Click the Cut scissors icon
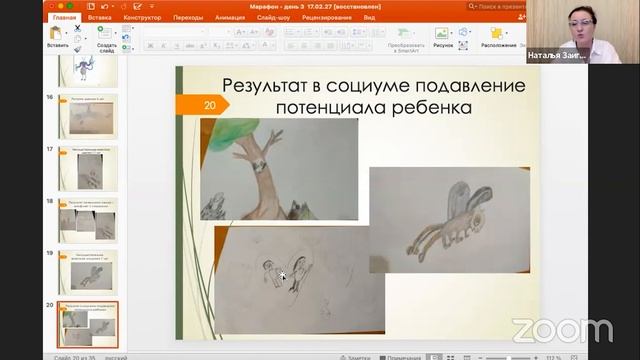640x360 pixels. (77, 28)
